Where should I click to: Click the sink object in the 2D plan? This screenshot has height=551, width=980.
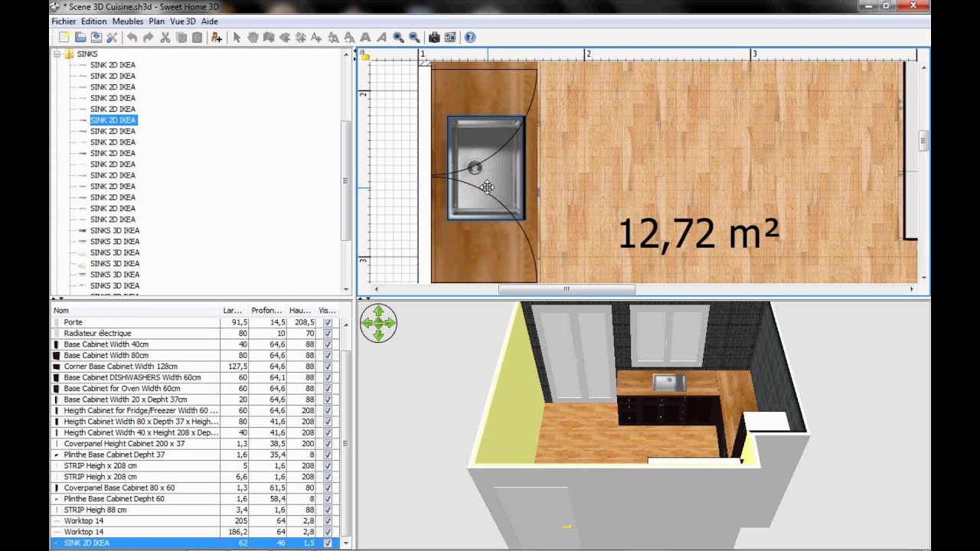[x=485, y=168]
